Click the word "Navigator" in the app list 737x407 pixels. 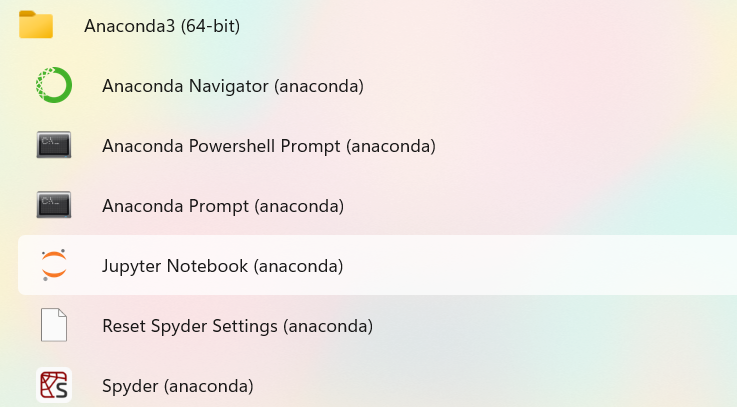(229, 86)
